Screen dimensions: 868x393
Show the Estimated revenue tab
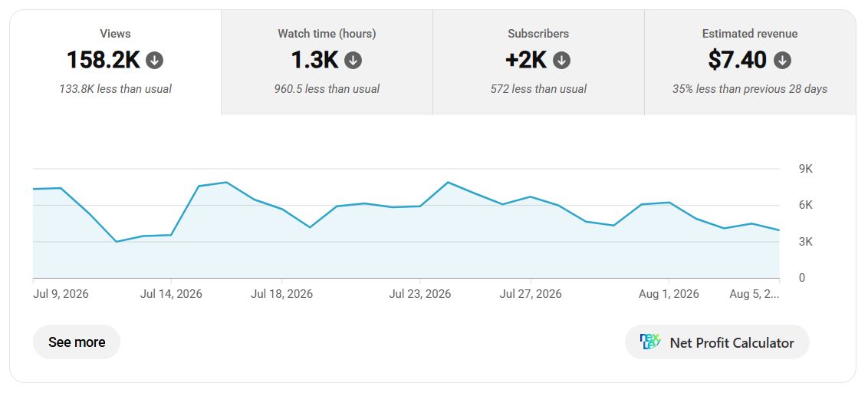tap(750, 63)
